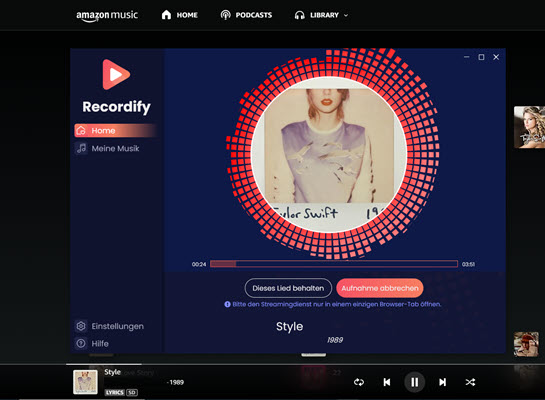Skip to next track in Amazon Music
The height and width of the screenshot is (400, 545).
(442, 382)
